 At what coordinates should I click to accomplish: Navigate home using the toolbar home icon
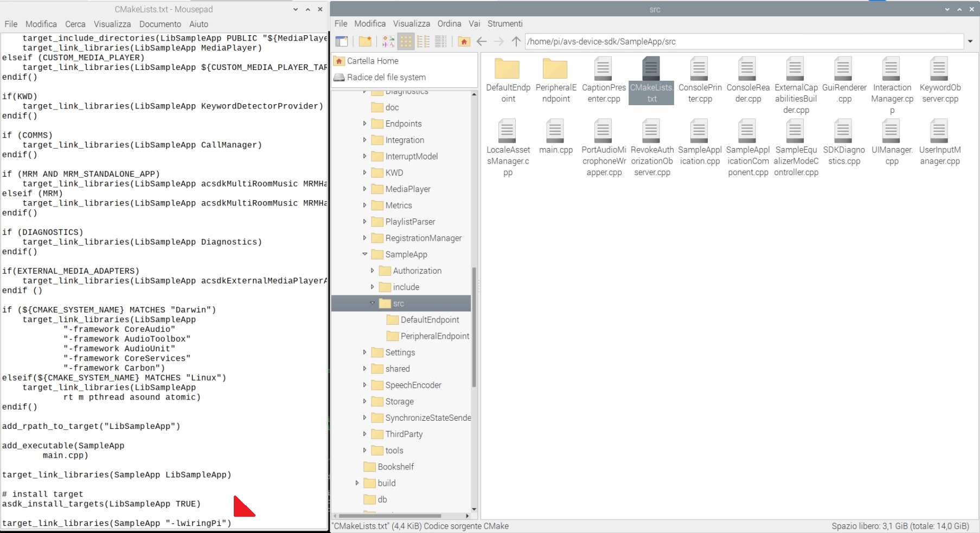[464, 41]
